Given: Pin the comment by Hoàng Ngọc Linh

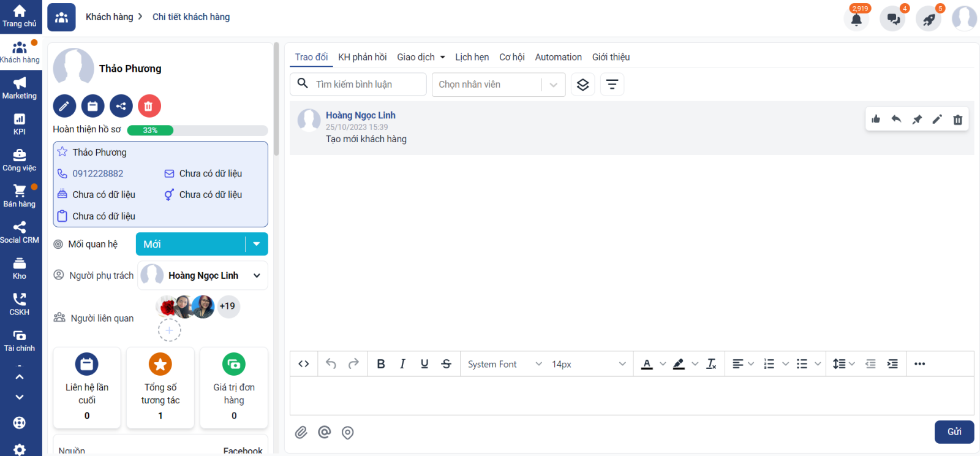Looking at the screenshot, I should pos(917,120).
